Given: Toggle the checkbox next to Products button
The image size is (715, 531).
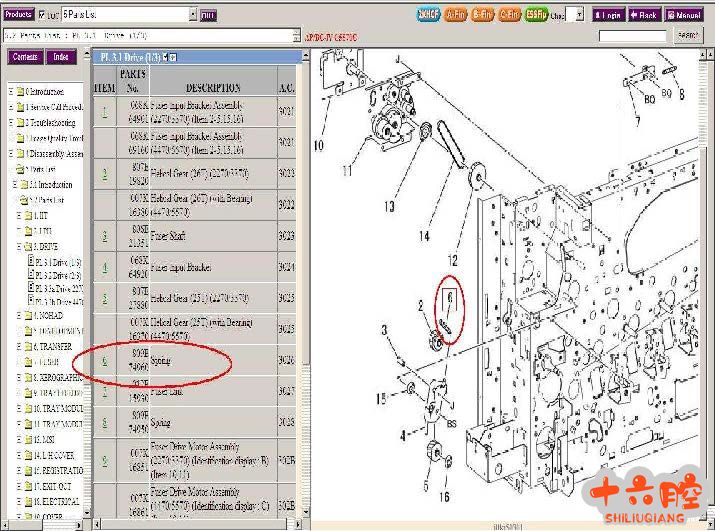Looking at the screenshot, I should pos(41,15).
